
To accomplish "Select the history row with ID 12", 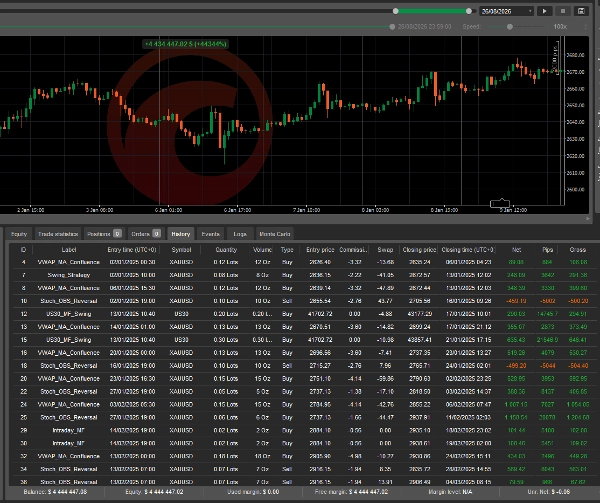I will 305,314.
